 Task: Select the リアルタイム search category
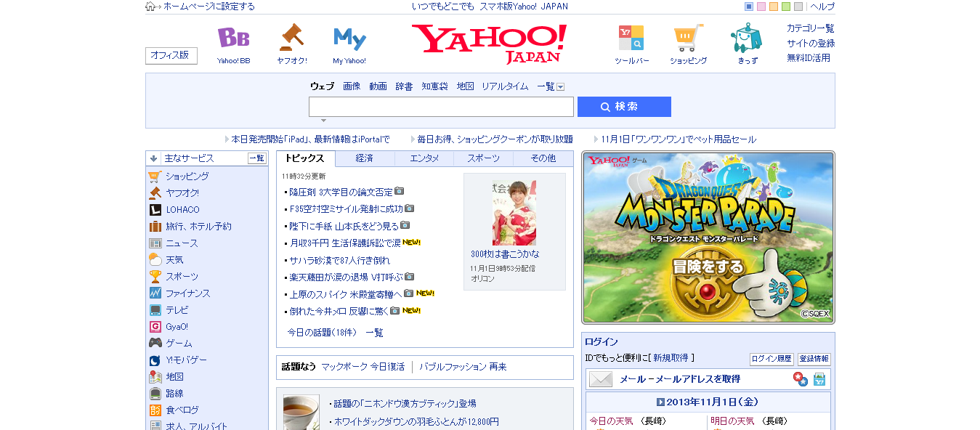[x=505, y=86]
